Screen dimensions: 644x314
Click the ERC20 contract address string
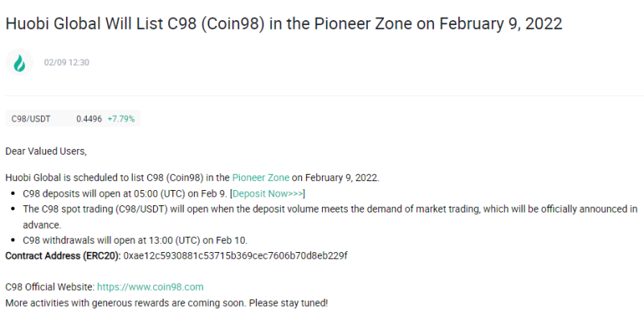tap(235, 256)
